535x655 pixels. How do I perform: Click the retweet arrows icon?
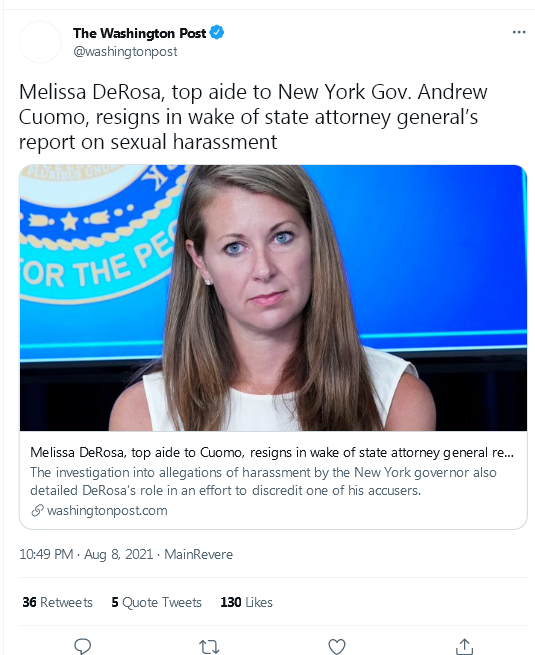tap(209, 647)
